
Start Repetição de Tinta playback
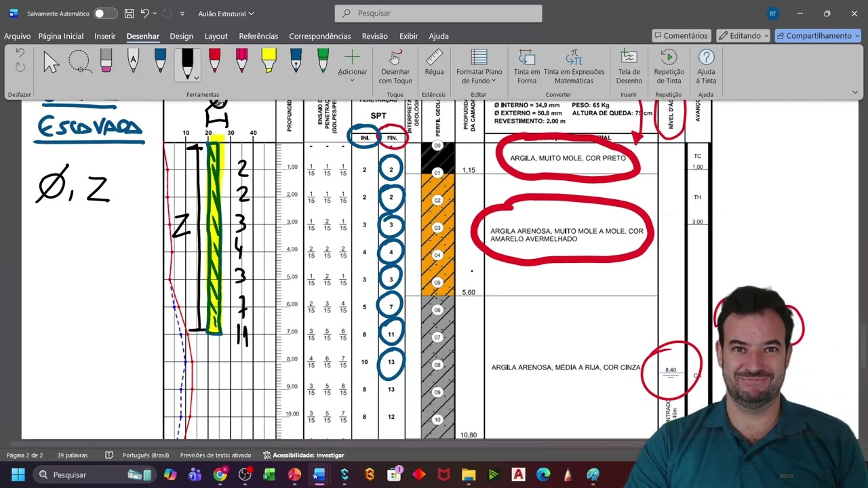669,66
